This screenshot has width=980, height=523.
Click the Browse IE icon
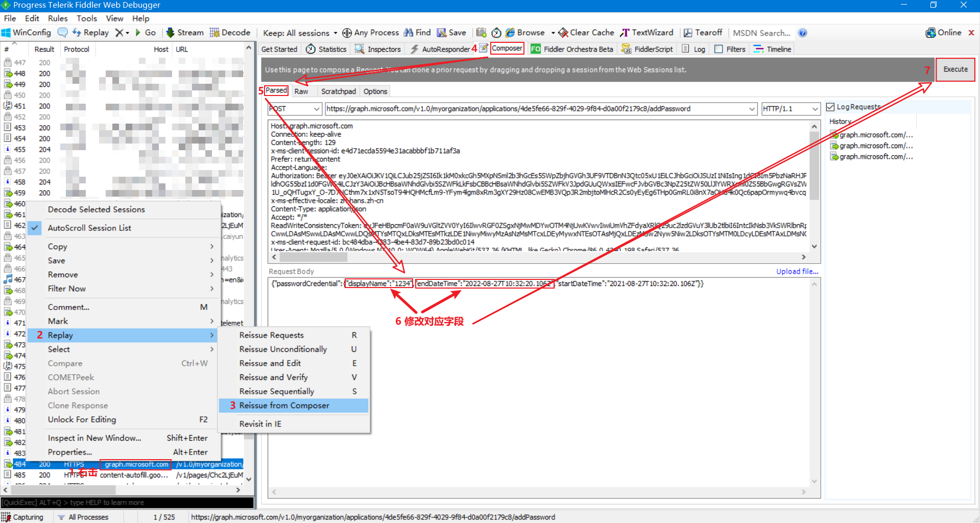[510, 33]
